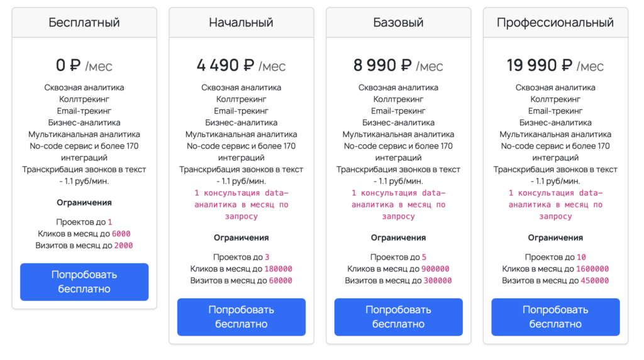This screenshot has width=644, height=360.
Task: Click "Попробовать бесплатно" in the Бесплатный plan
Action: (84, 282)
